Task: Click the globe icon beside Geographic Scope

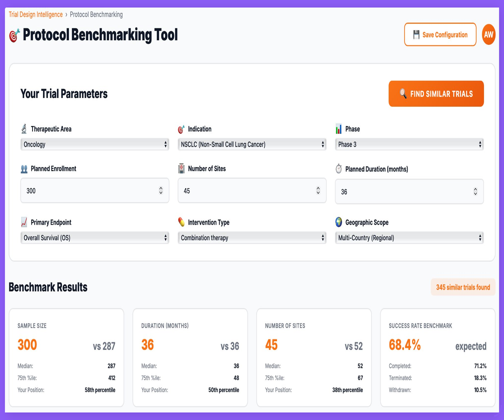Action: [339, 222]
